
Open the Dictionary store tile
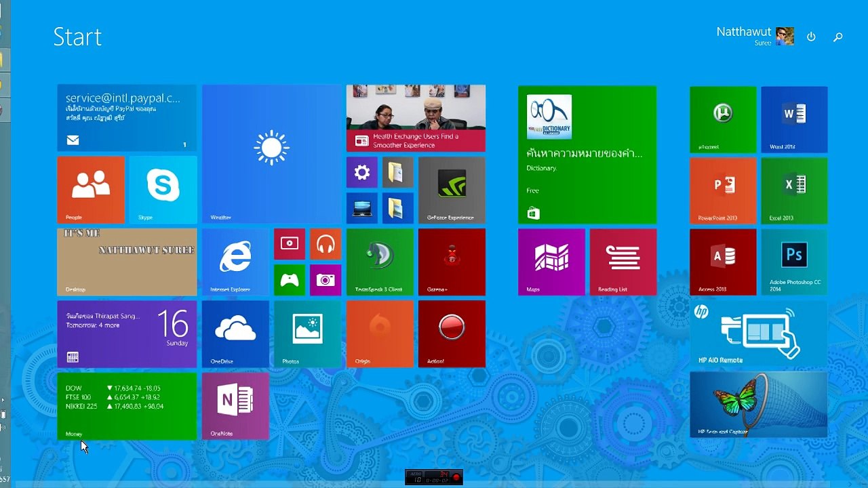(587, 154)
